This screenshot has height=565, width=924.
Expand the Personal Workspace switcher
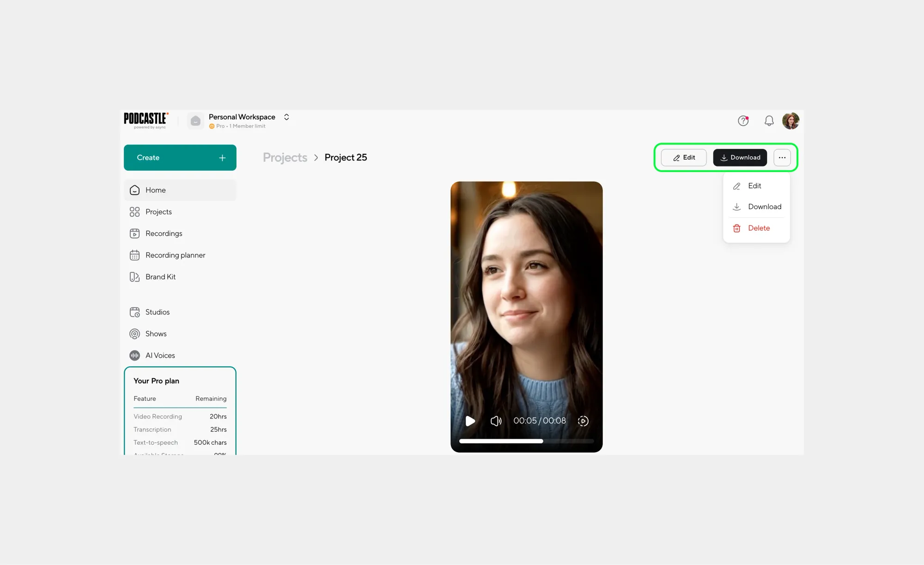click(286, 117)
